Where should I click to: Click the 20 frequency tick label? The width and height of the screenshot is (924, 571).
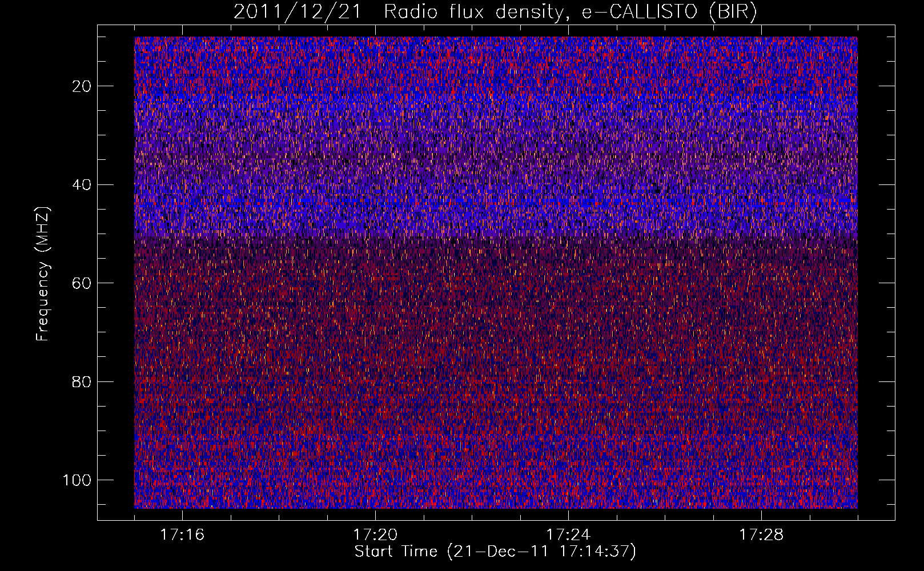[x=82, y=86]
